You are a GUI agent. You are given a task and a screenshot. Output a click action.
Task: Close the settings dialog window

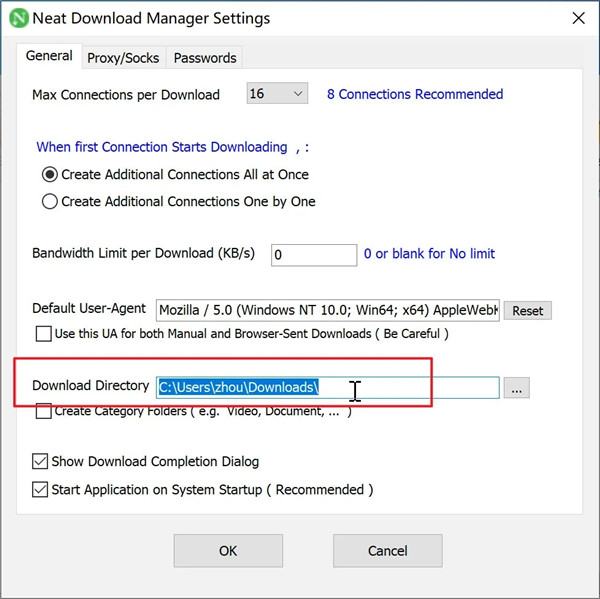click(578, 18)
